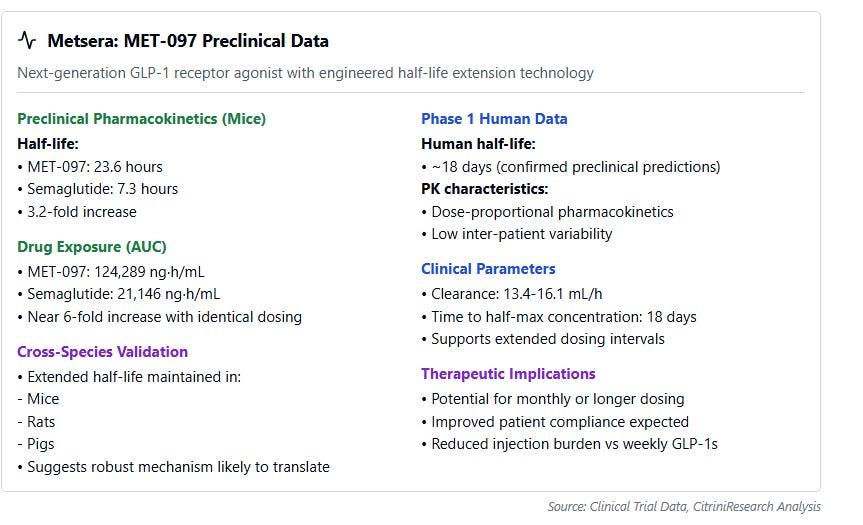Click the Preclinical Pharmacokinetics (Mice) heading
The image size is (863, 525).
pyautogui.click(x=141, y=119)
